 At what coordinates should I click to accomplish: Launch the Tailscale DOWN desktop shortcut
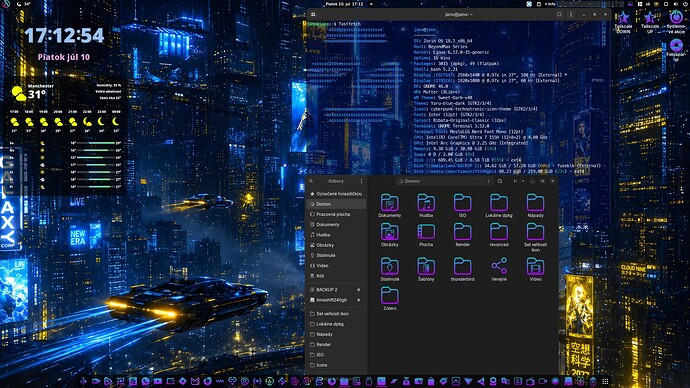coord(623,22)
